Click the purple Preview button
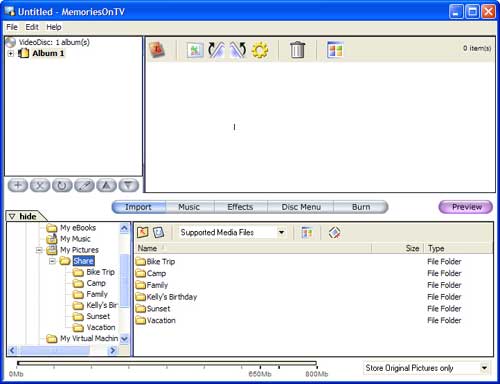The image size is (500, 384). tap(466, 207)
